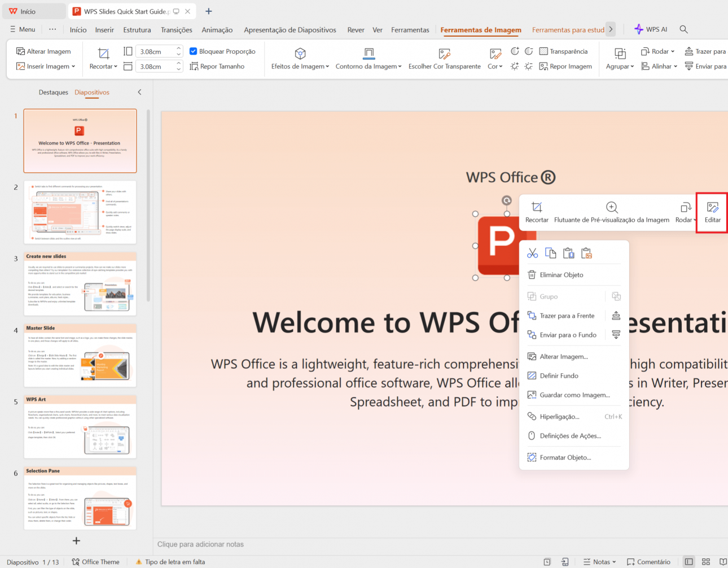The image size is (728, 568).
Task: Open the Notas dropdown in status bar
Action: click(x=599, y=562)
